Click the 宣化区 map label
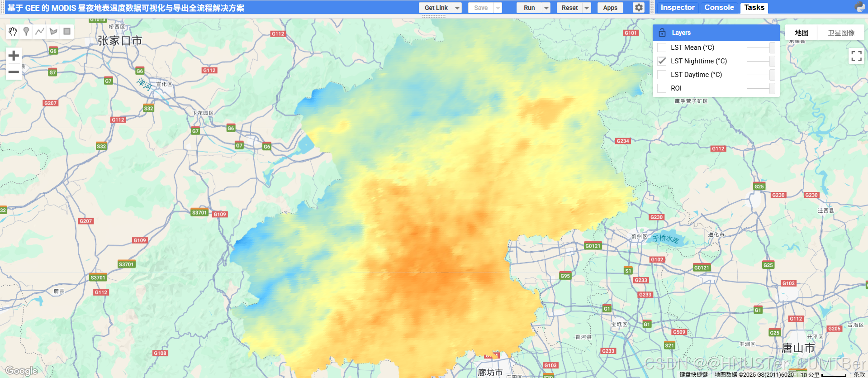The image size is (868, 378). pyautogui.click(x=164, y=84)
